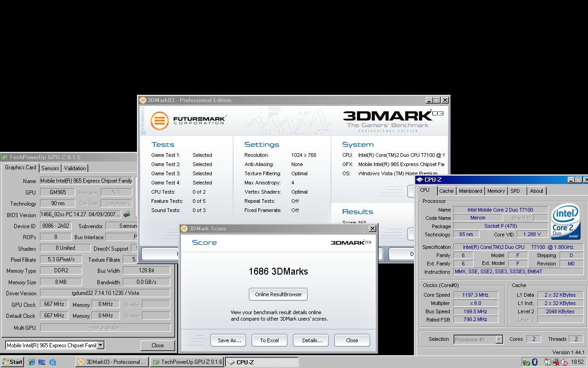The width and height of the screenshot is (588, 368).
Task: Click the Rated FSB value 798.2 MHz
Action: (475, 319)
